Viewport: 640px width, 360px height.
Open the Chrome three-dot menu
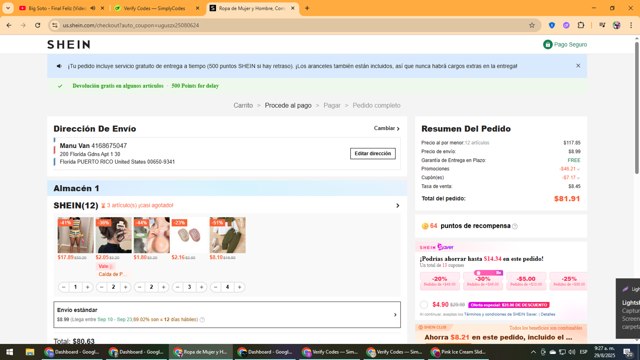pos(631,25)
